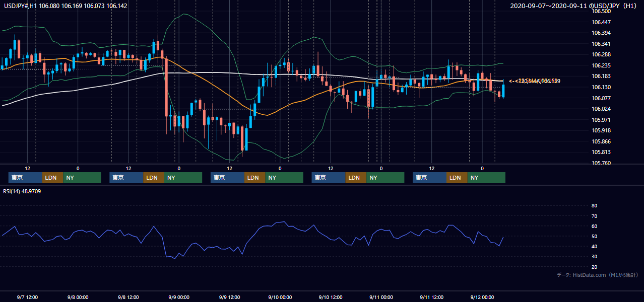
Task: Click the RSI(14) 48.9709 indicator label
Action: pos(22,191)
